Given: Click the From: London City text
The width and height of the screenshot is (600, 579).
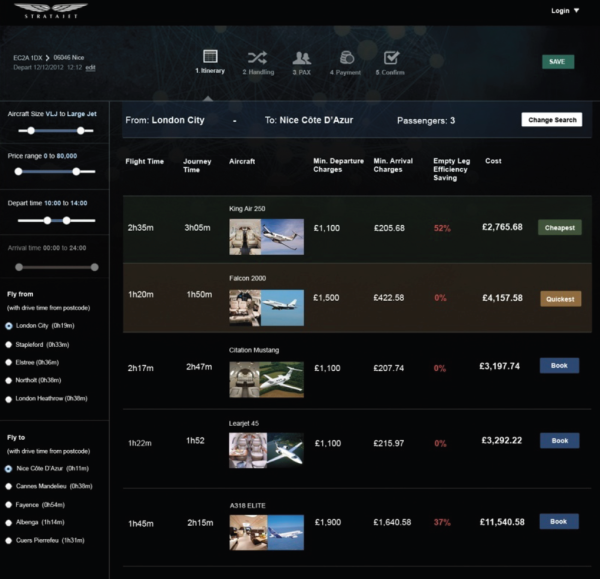Looking at the screenshot, I should point(165,120).
